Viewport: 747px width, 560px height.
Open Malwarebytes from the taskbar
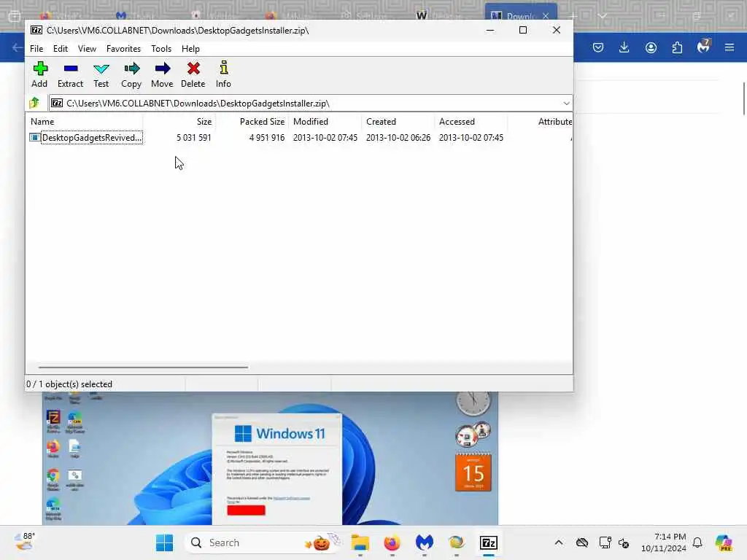[424, 542]
